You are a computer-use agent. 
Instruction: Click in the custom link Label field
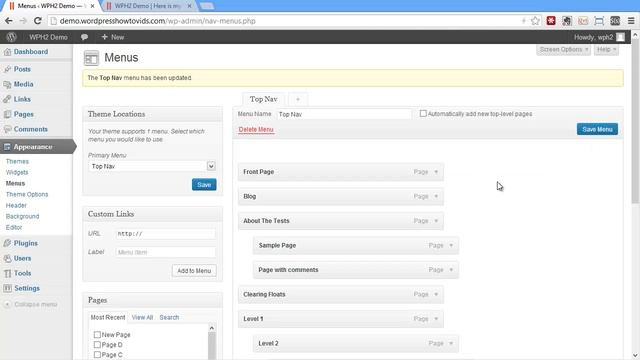point(165,252)
